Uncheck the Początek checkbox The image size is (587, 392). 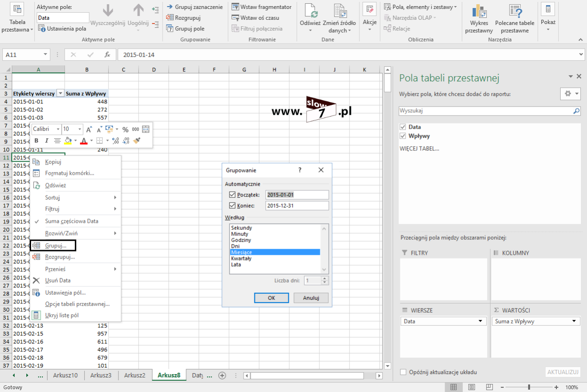(x=232, y=195)
